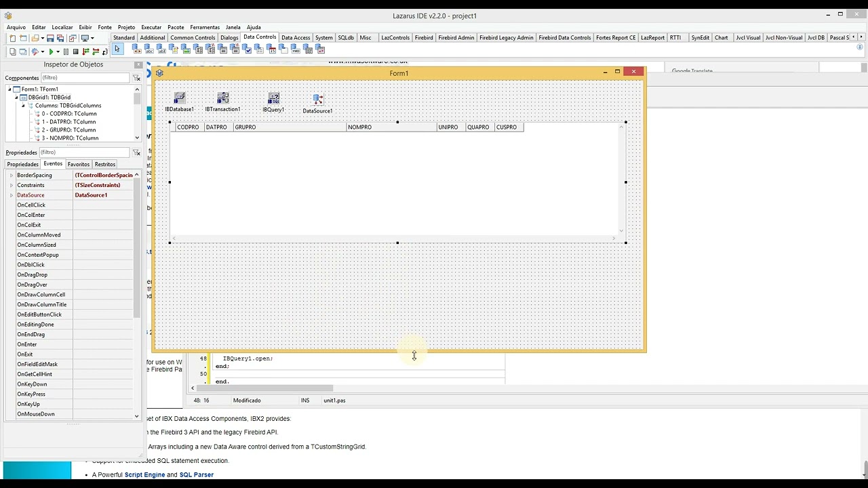Click the DataSource1 property value
Image resolution: width=868 pixels, height=488 pixels.
[x=103, y=195]
